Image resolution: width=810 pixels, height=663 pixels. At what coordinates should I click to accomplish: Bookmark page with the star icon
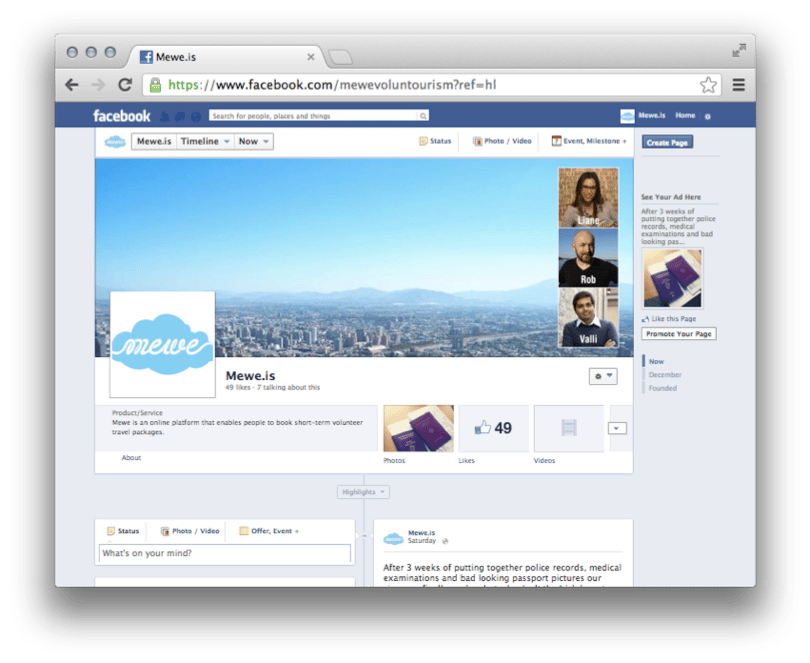708,85
